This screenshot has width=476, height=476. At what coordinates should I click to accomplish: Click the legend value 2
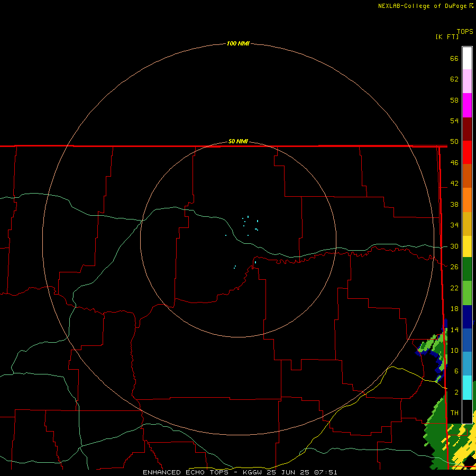456,392
